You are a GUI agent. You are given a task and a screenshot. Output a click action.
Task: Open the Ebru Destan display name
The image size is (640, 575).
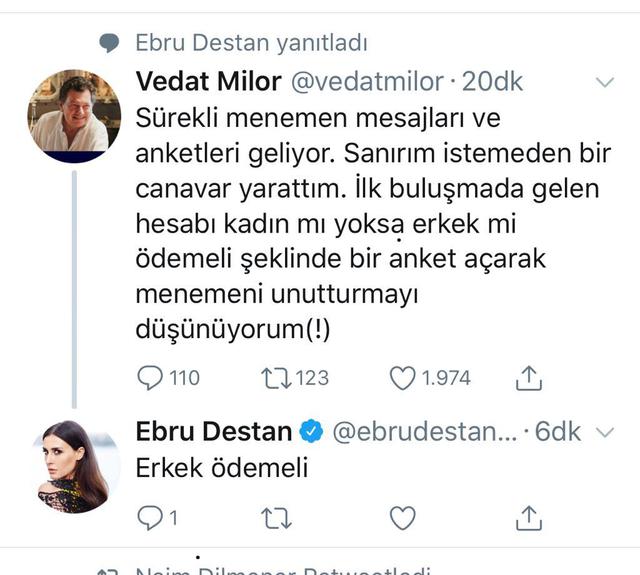(213, 431)
